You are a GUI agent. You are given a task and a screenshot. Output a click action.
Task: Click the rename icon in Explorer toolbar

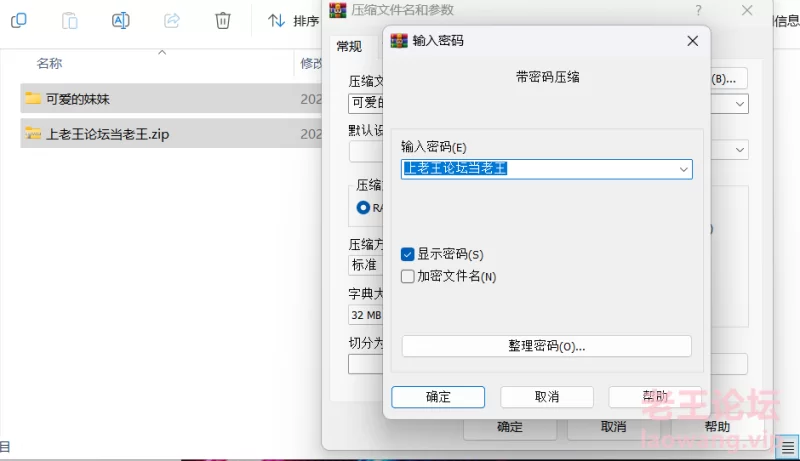tap(120, 20)
